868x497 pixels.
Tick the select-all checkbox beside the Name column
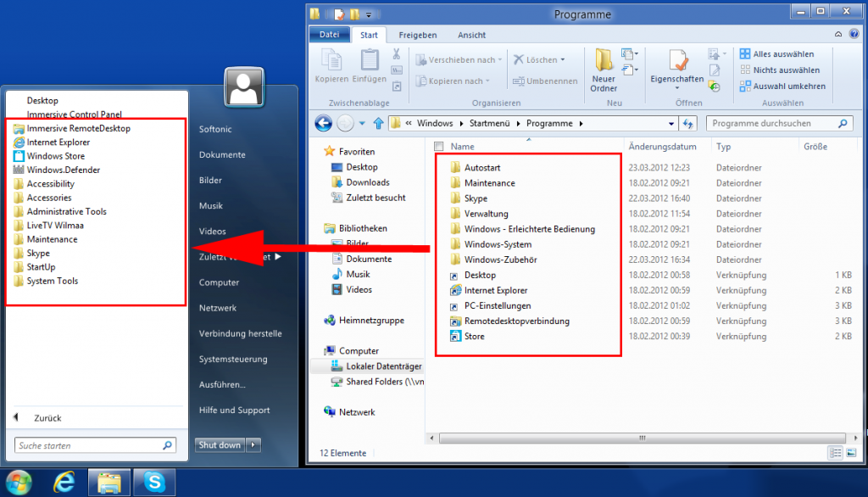click(439, 146)
